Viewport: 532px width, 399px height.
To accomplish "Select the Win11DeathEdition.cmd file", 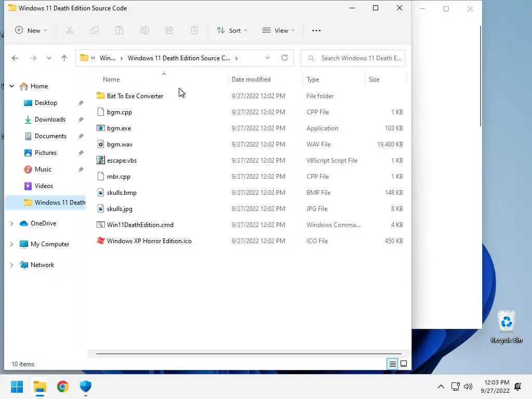I will [140, 224].
